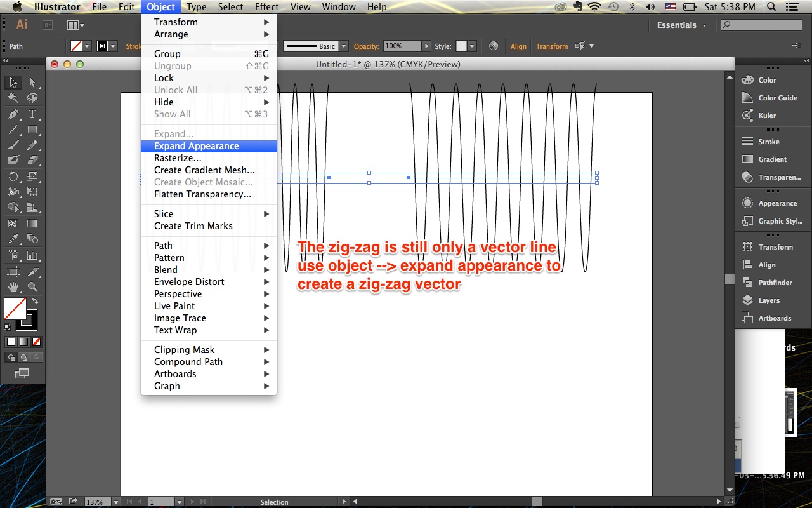This screenshot has height=508, width=812.
Task: Open the Basic brush definition dropdown
Action: point(344,46)
